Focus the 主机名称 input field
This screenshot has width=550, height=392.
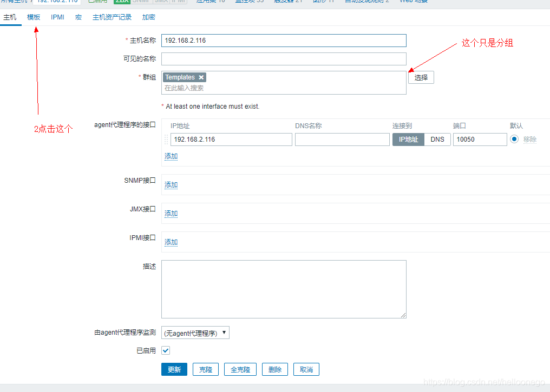[x=284, y=41]
